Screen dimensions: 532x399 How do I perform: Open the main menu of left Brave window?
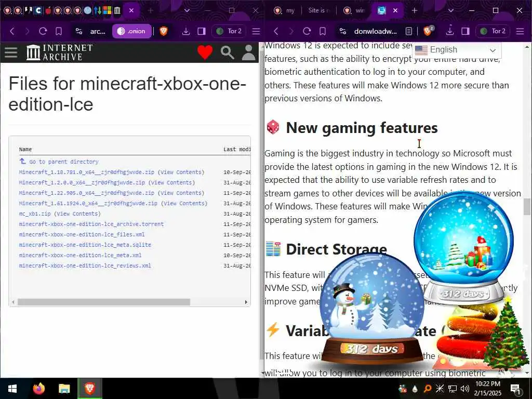[256, 31]
